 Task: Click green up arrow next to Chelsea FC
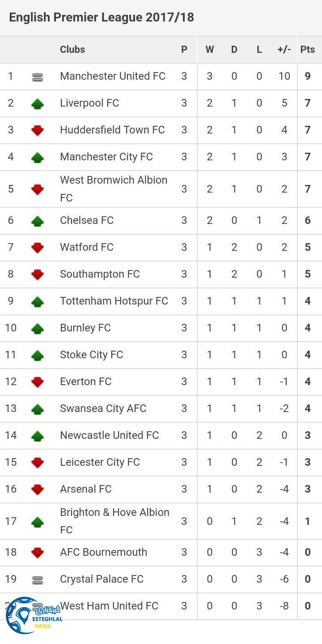38,221
